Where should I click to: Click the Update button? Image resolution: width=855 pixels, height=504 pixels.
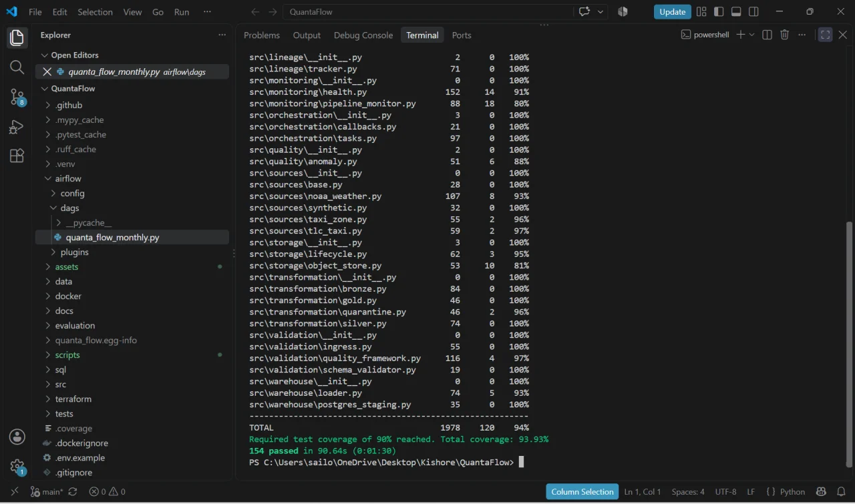pos(673,12)
